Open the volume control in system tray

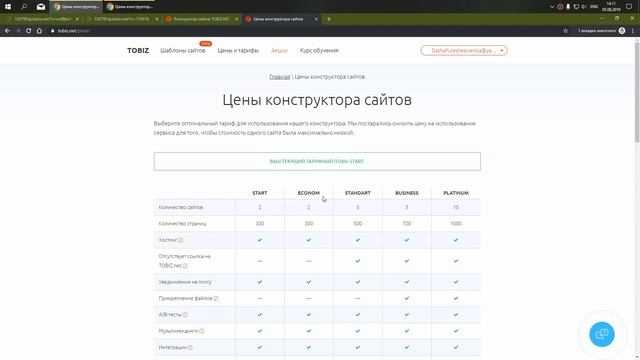tap(584, 7)
